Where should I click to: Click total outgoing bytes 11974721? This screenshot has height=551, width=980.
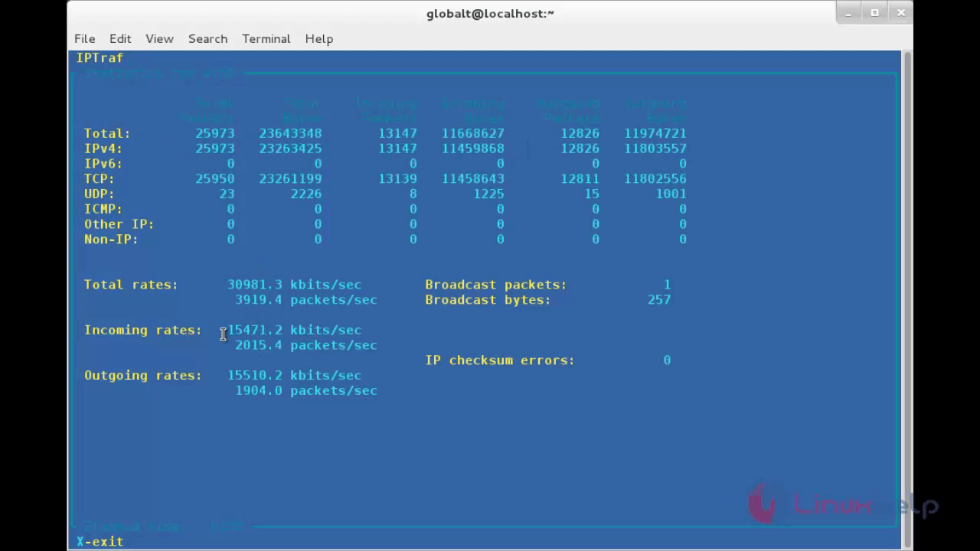pyautogui.click(x=655, y=133)
